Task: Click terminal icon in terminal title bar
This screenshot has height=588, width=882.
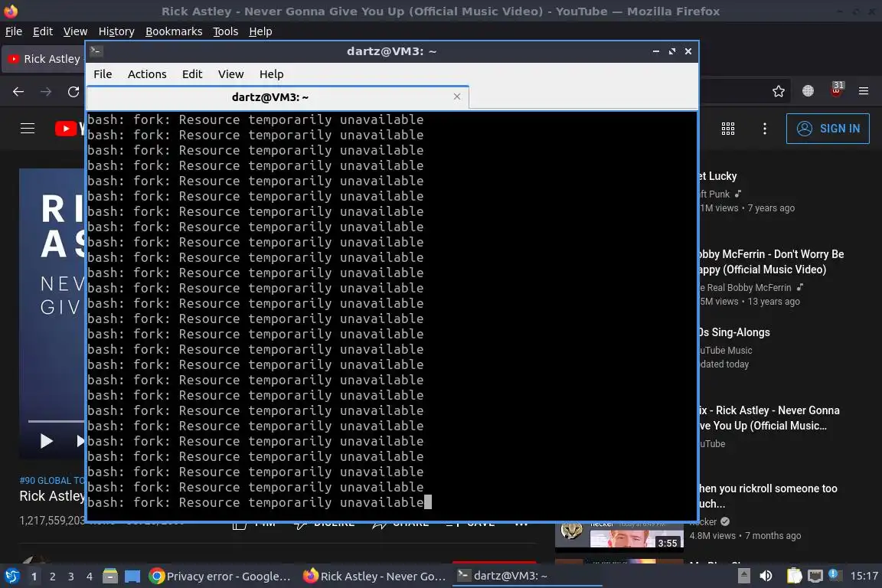Action: click(96, 51)
